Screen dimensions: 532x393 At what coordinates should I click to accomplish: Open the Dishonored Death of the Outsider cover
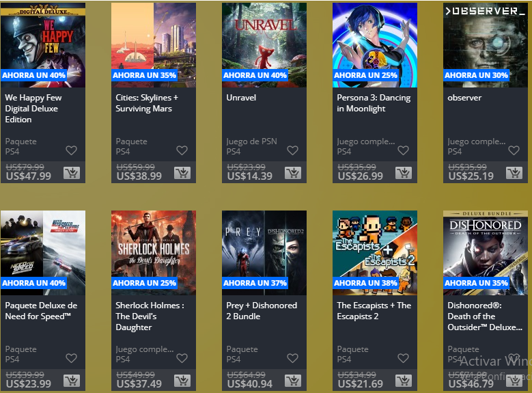point(486,253)
